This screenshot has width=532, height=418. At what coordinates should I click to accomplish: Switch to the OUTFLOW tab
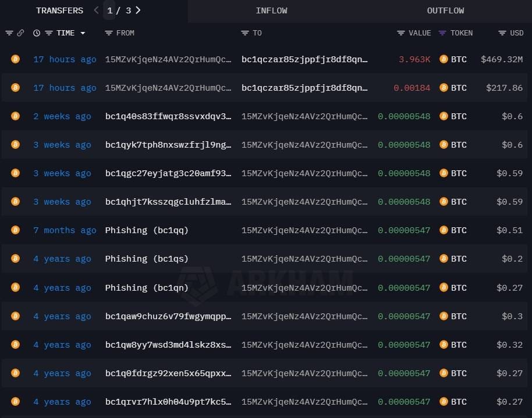(445, 11)
